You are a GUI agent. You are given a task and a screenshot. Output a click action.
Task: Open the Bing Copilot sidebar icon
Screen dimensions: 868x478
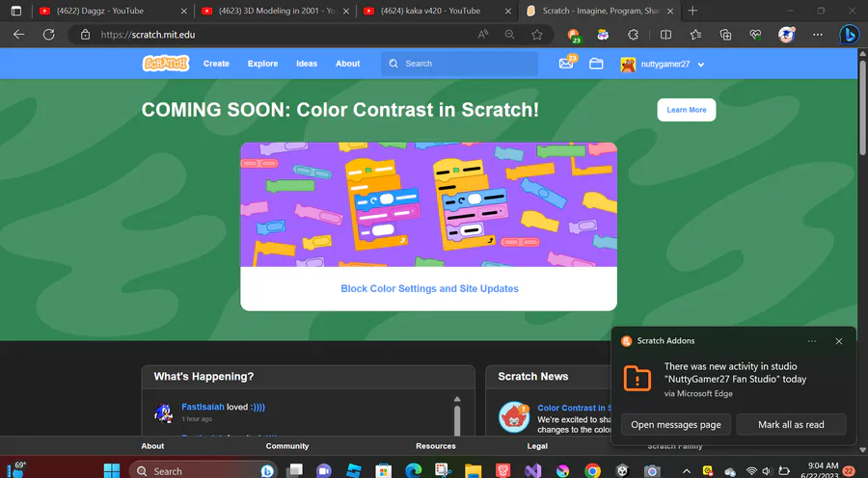point(849,35)
